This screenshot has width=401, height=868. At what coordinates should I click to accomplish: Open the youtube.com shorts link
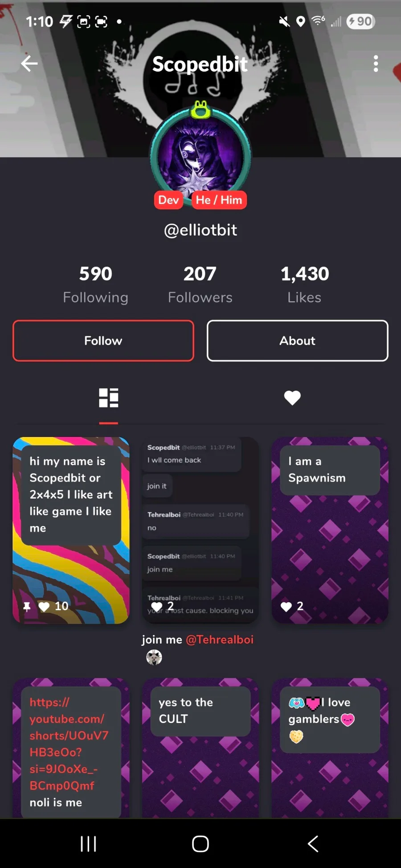pos(69,744)
